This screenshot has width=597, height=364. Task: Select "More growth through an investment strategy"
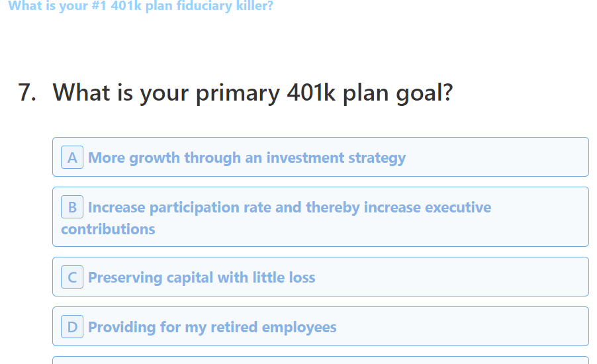[246, 158]
